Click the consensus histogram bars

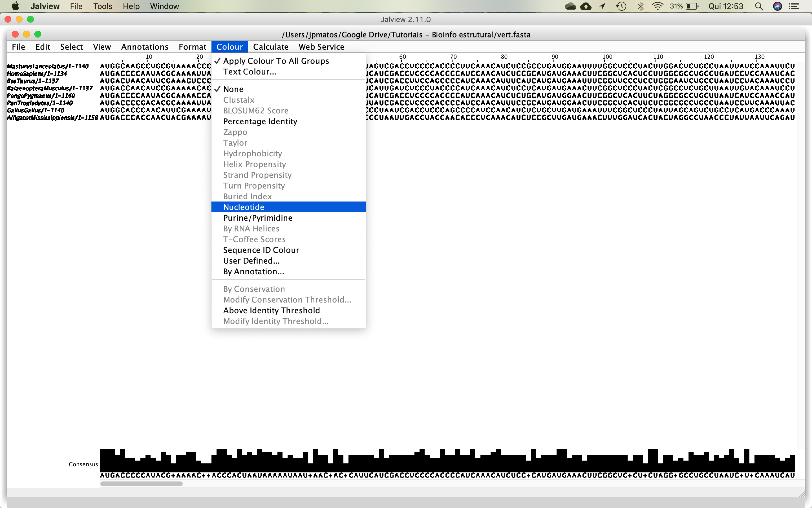[x=447, y=460]
